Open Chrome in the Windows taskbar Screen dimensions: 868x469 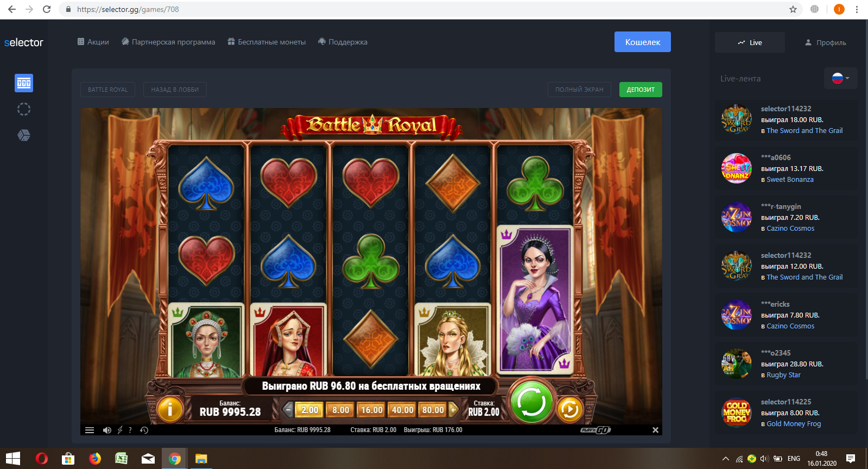click(174, 459)
